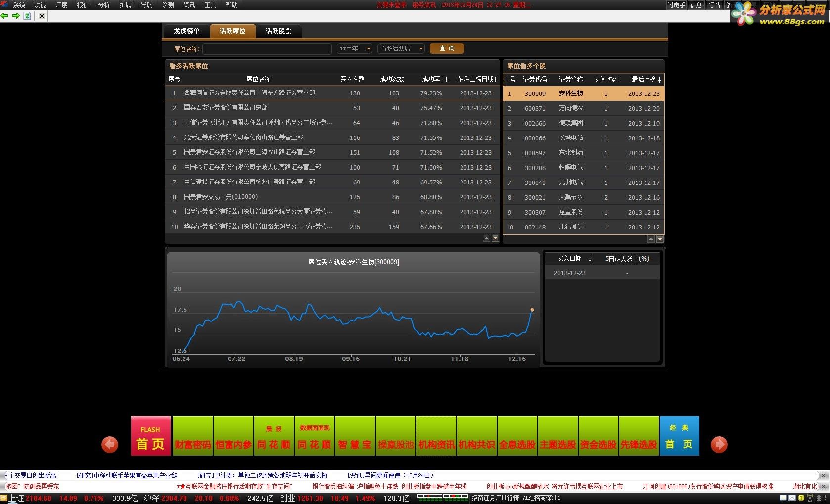The width and height of the screenshot is (830, 504).
Task: Switch to the 活跃席位 tab
Action: click(232, 31)
